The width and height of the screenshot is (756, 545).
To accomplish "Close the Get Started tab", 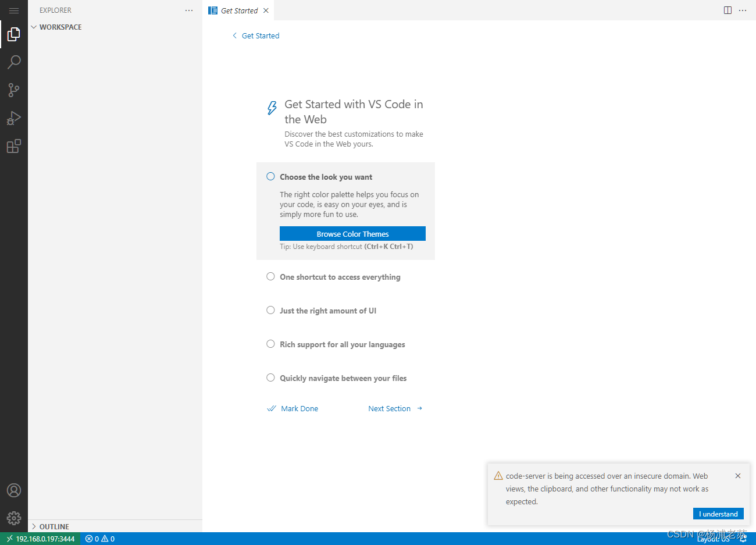I will 266,10.
